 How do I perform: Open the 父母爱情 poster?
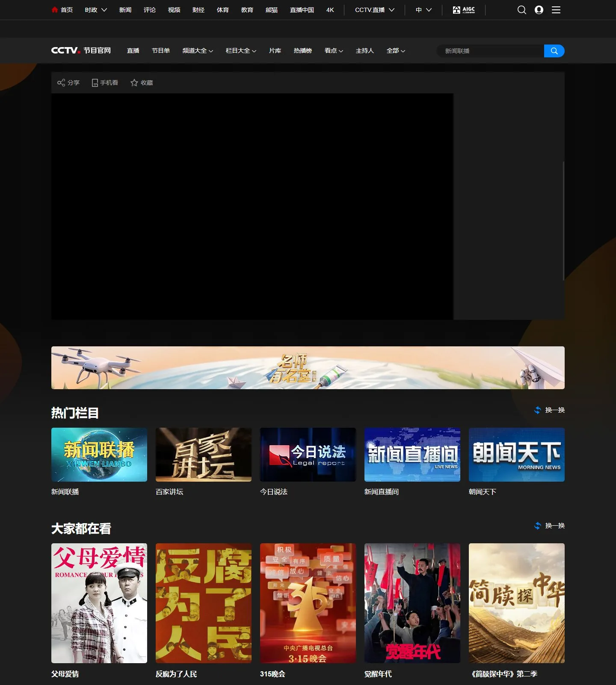click(99, 603)
